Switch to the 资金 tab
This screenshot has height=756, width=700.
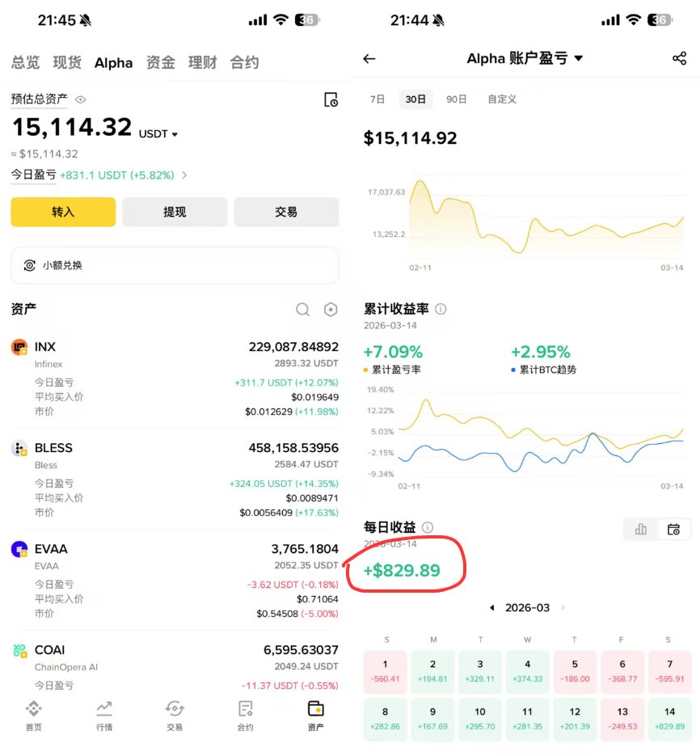coord(161,63)
